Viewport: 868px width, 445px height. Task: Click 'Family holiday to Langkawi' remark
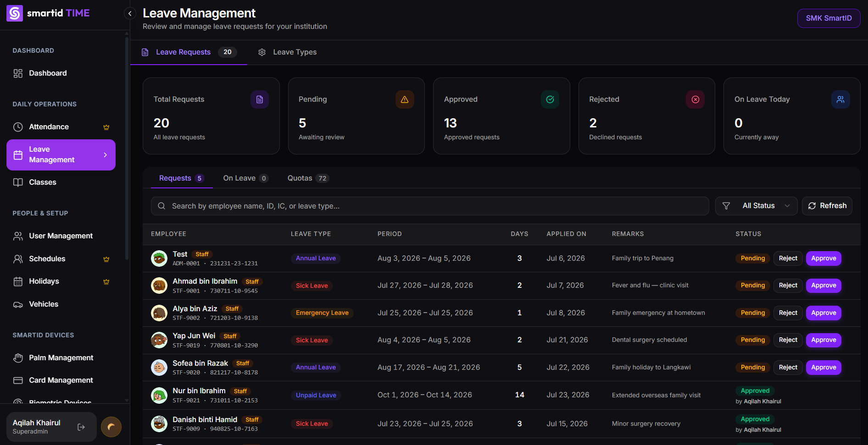pos(651,368)
